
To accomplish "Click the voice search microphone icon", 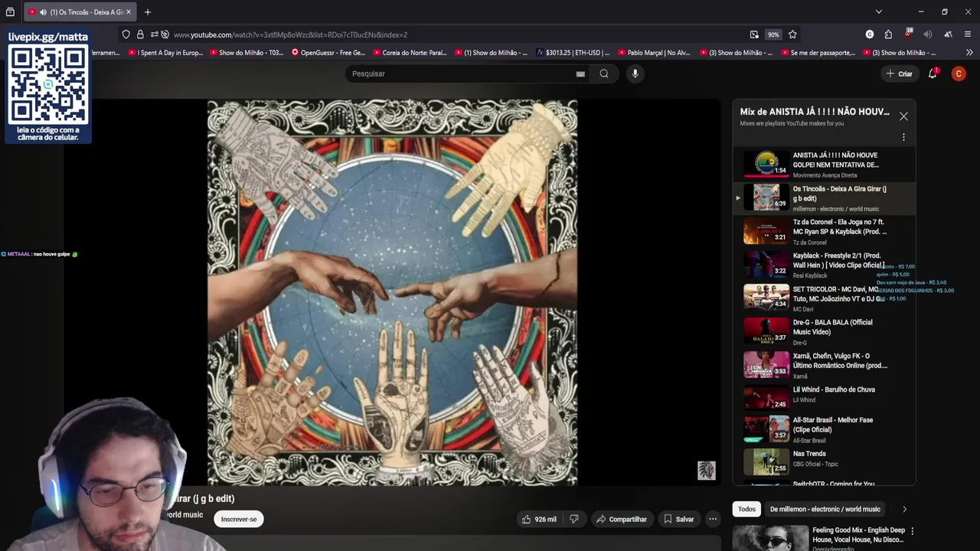I will tap(635, 73).
